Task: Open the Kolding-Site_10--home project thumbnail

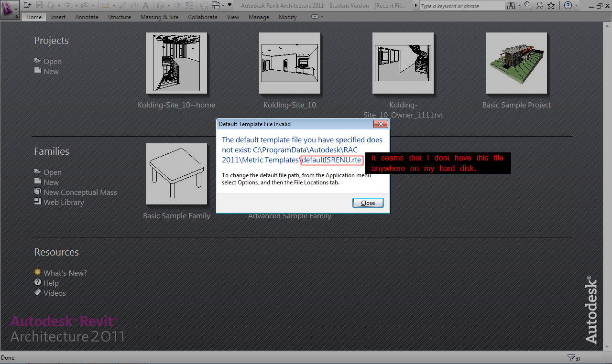Action: click(176, 63)
